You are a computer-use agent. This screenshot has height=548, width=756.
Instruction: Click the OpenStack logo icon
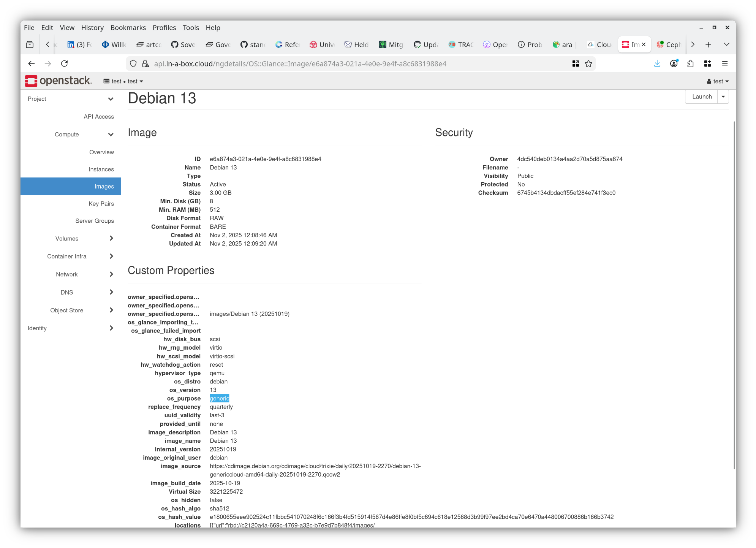coord(31,81)
